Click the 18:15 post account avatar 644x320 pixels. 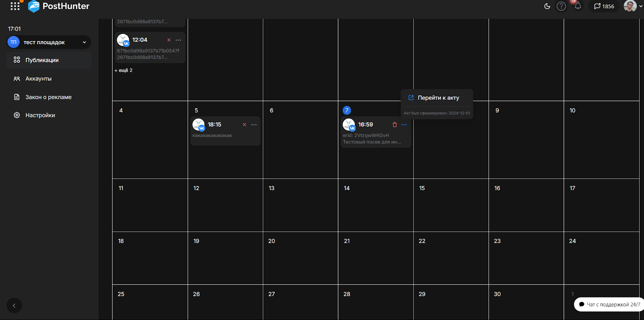coord(199,125)
